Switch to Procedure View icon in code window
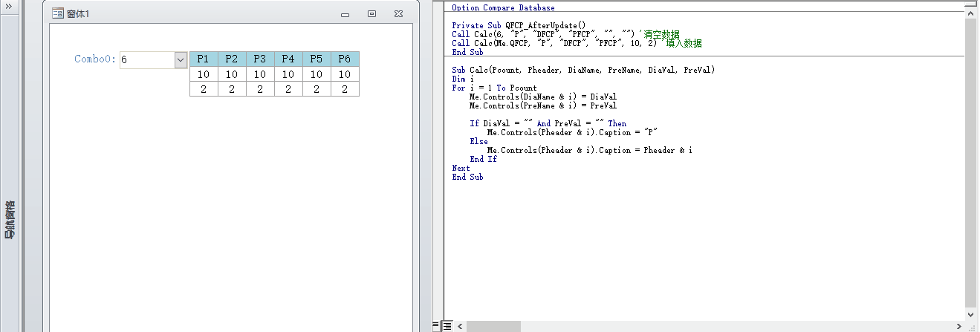The width and height of the screenshot is (980, 332). [x=437, y=326]
